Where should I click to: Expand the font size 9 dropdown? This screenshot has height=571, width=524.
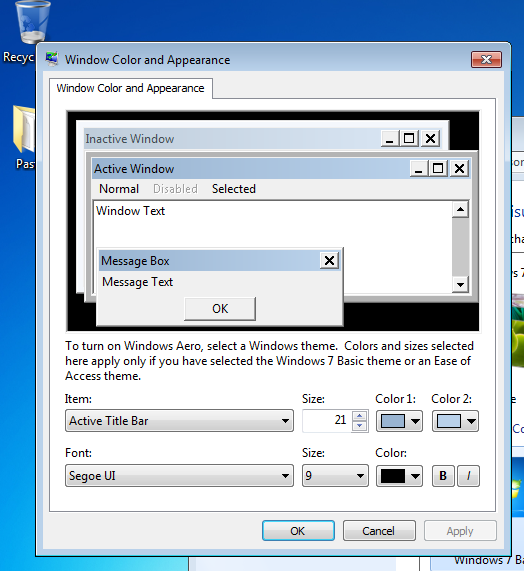click(335, 476)
